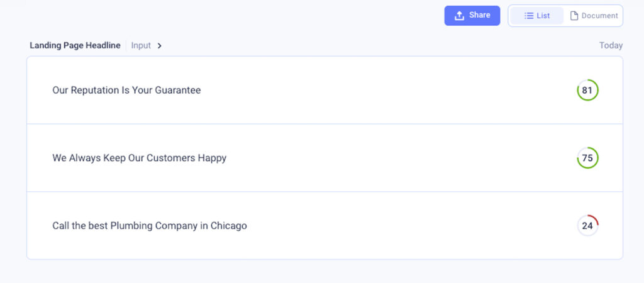
Task: Switch to Document view
Action: point(594,16)
